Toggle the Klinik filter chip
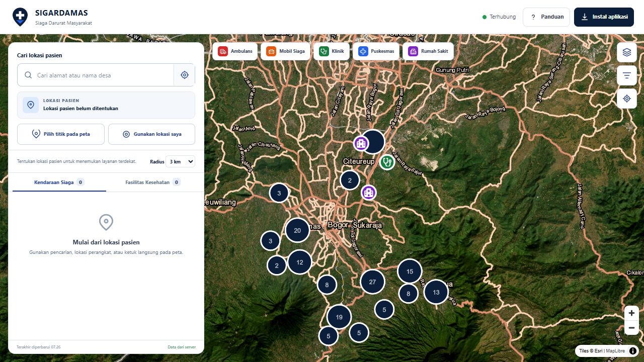This screenshot has height=362, width=644. 332,51
